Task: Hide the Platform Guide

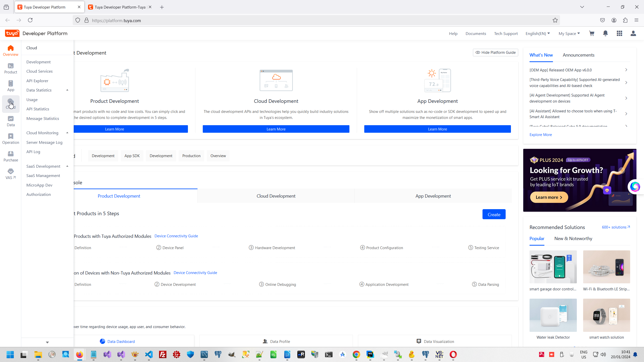Action: click(x=495, y=53)
